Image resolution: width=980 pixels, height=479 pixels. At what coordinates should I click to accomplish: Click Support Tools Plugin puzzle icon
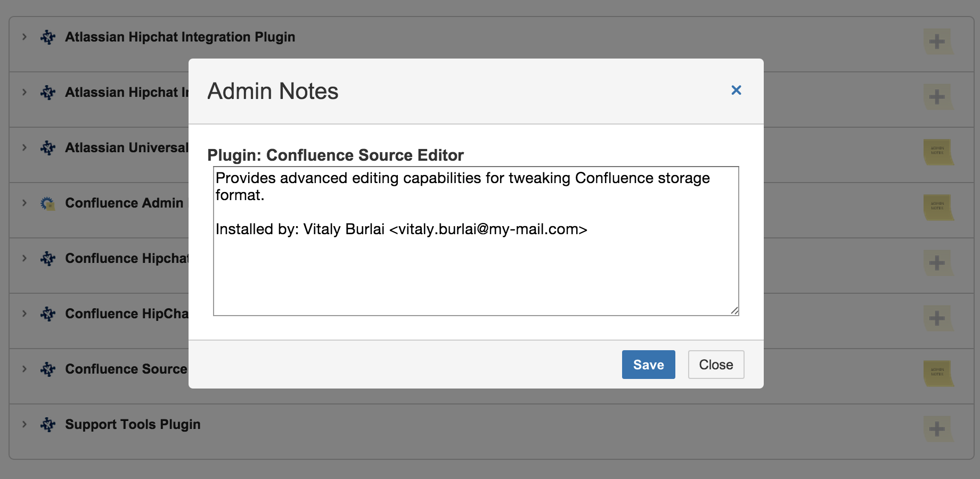pyautogui.click(x=48, y=425)
